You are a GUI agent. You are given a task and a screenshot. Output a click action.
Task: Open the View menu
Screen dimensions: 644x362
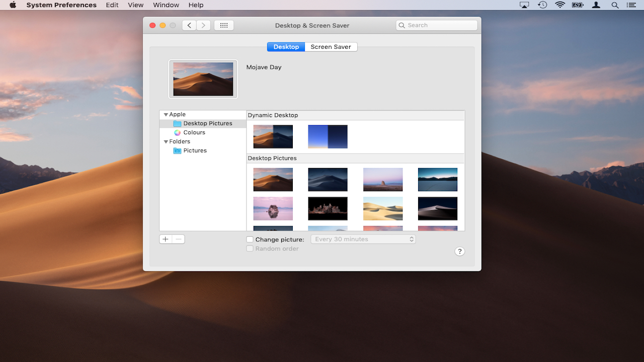[x=136, y=5]
